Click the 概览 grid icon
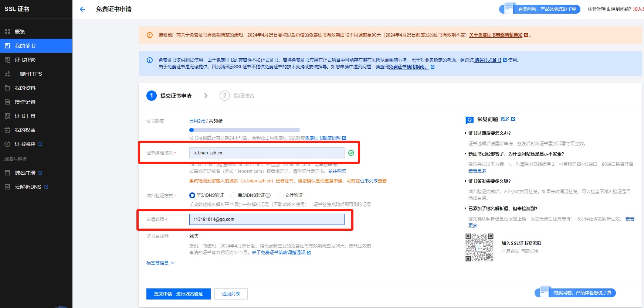Viewport: 644px width, 308px height. (7, 32)
